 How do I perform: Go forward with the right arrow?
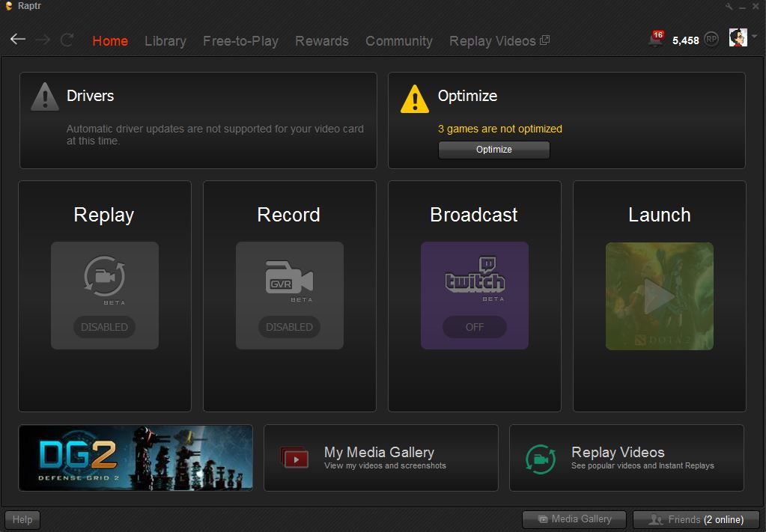(43, 40)
